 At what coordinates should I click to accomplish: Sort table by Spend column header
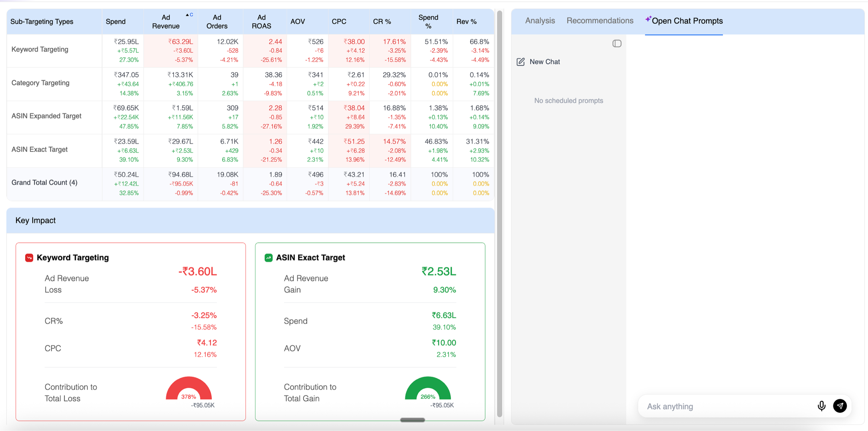tap(116, 22)
